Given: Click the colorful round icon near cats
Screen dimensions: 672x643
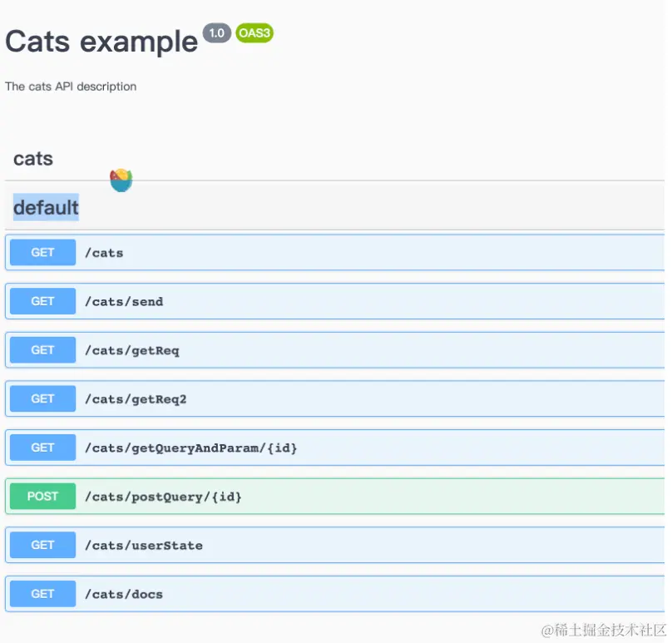Looking at the screenshot, I should [121, 179].
